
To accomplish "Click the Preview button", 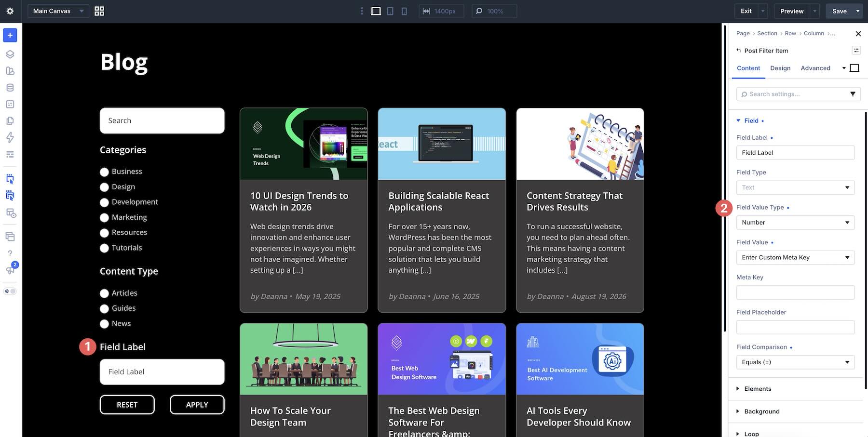I will 792,11.
